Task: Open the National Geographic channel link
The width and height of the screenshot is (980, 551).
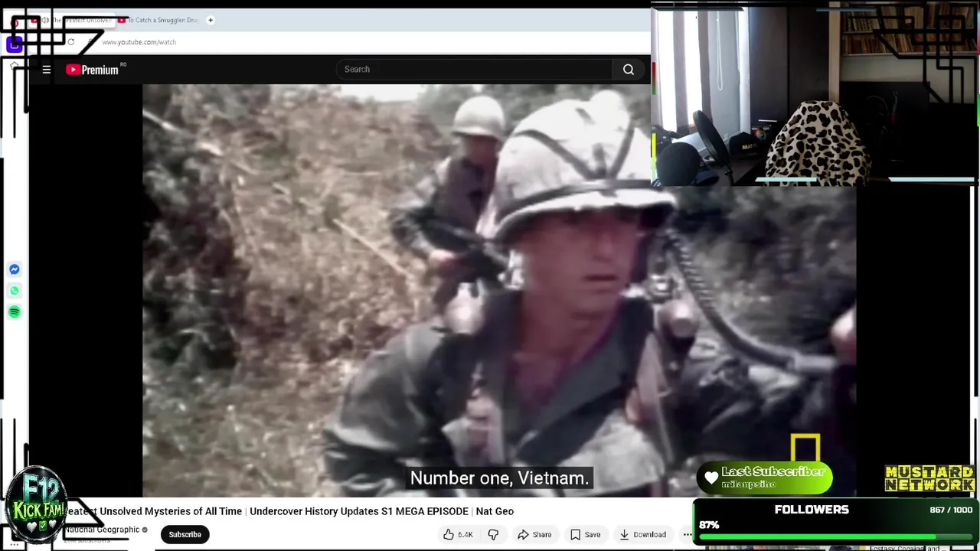Action: pyautogui.click(x=102, y=530)
